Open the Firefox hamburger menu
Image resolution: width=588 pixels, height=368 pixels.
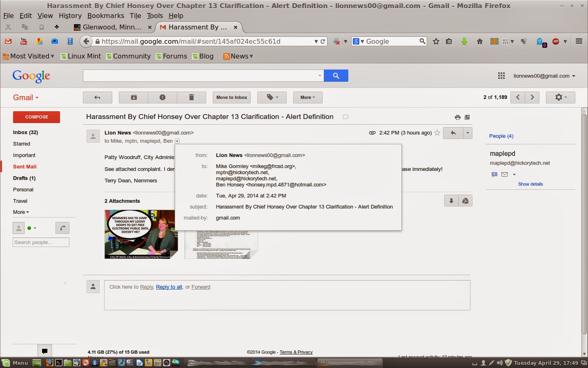click(x=579, y=41)
